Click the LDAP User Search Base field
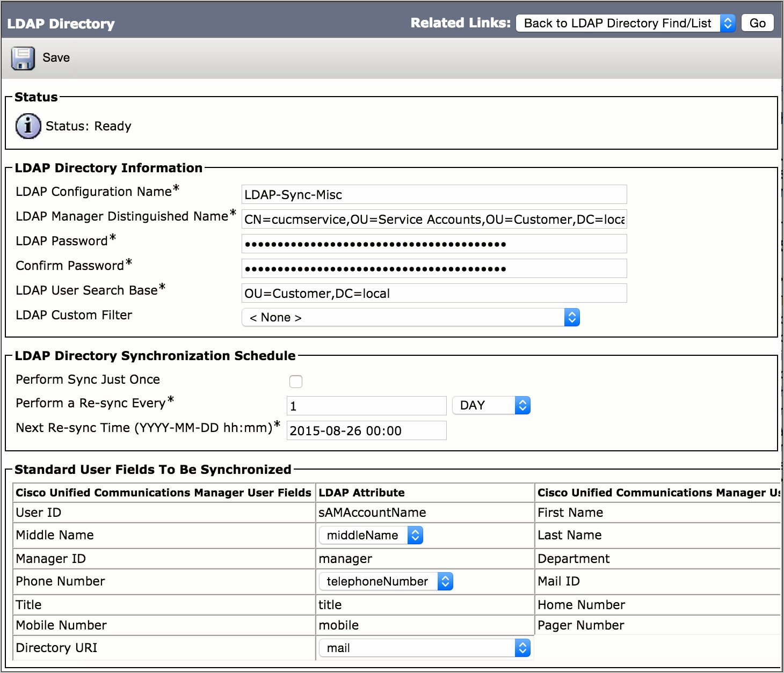Screen dimensions: 784x673 pos(434,293)
